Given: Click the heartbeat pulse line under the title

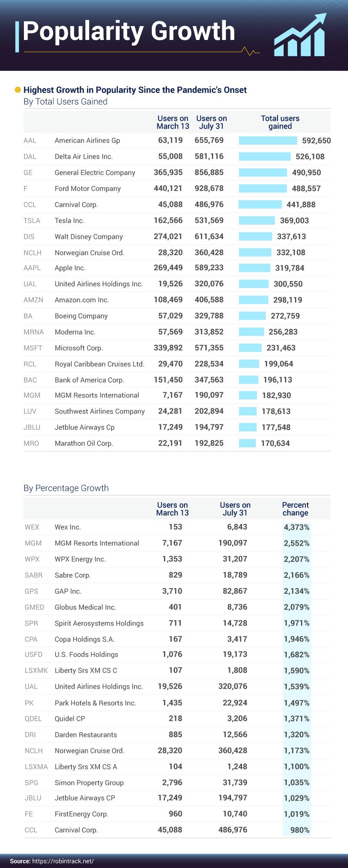Looking at the screenshot, I should (251, 51).
